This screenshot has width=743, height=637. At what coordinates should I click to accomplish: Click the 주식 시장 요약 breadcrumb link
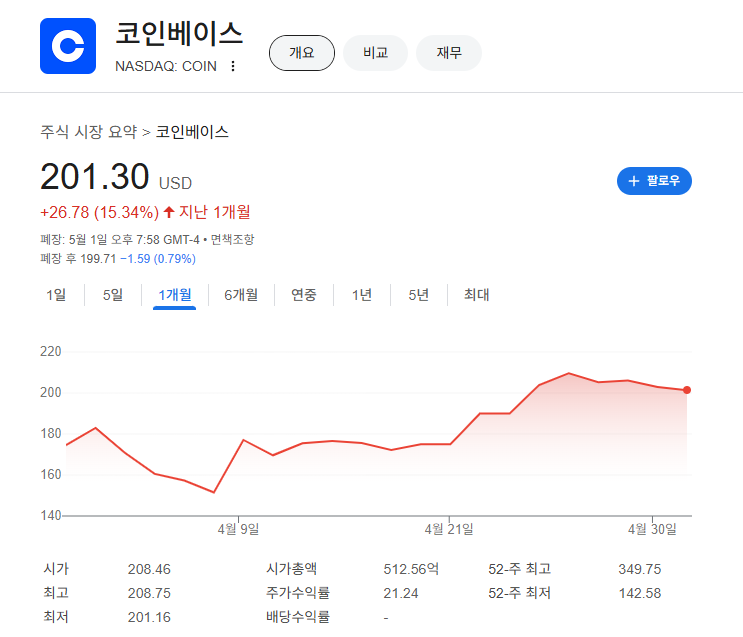pos(89,132)
